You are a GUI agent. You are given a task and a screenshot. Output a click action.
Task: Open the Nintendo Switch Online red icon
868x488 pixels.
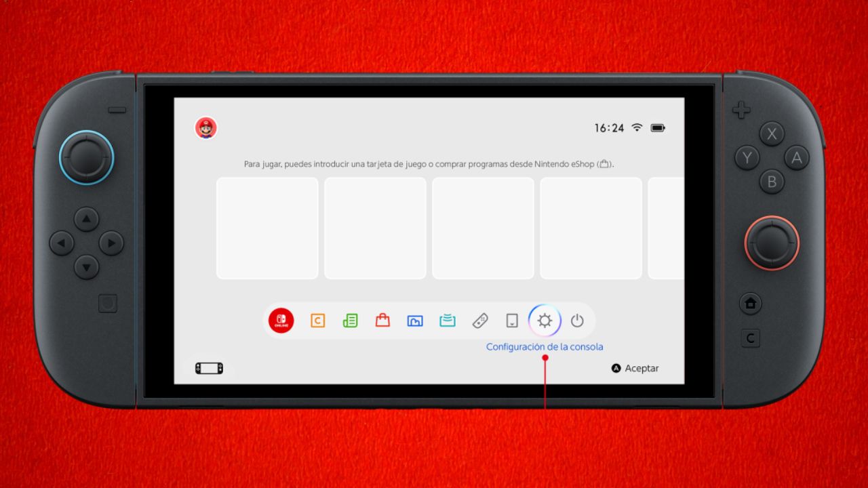(281, 321)
